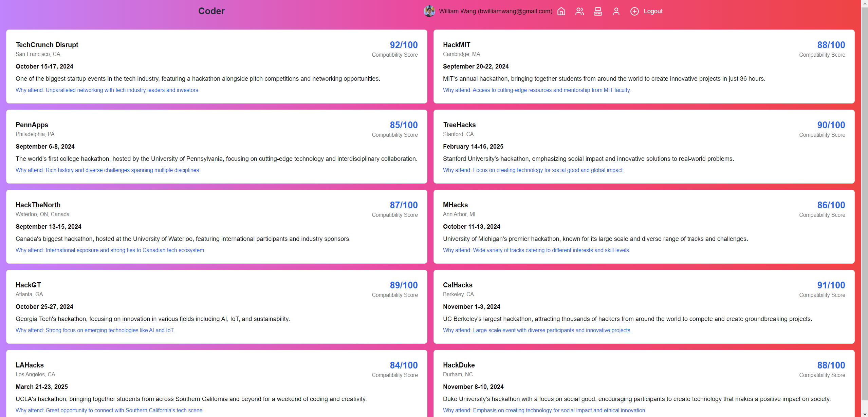Click the user name and email text
Screen dimensions: 868x417
[495, 11]
